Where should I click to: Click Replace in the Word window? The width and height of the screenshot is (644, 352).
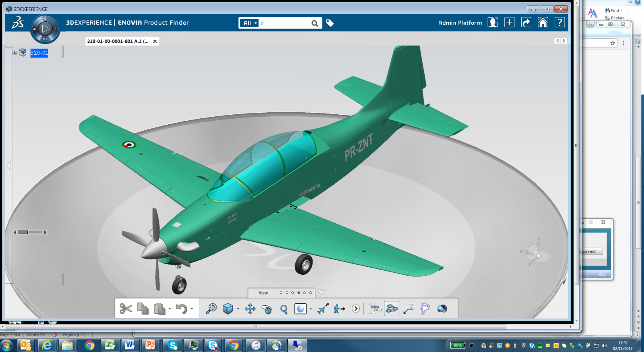pos(615,18)
